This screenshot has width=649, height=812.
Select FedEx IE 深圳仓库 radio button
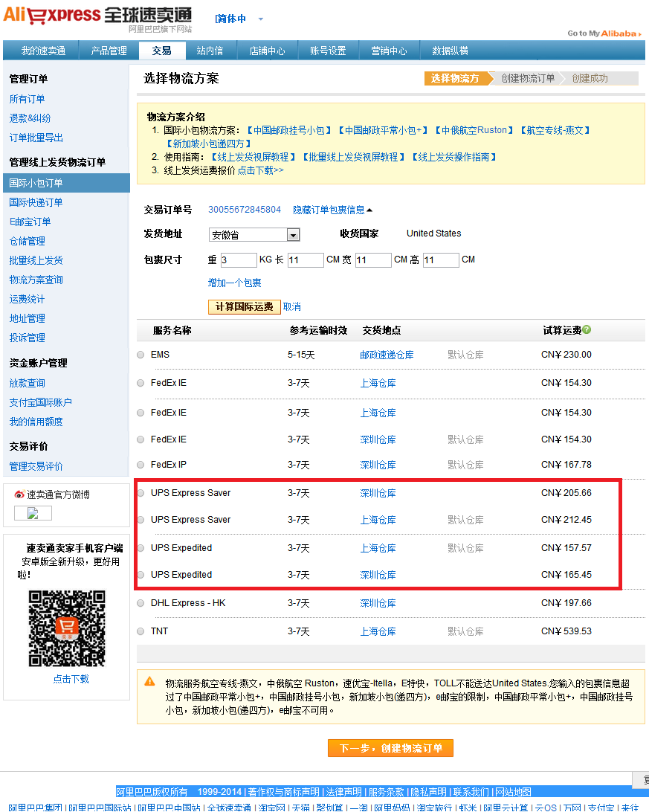click(141, 439)
